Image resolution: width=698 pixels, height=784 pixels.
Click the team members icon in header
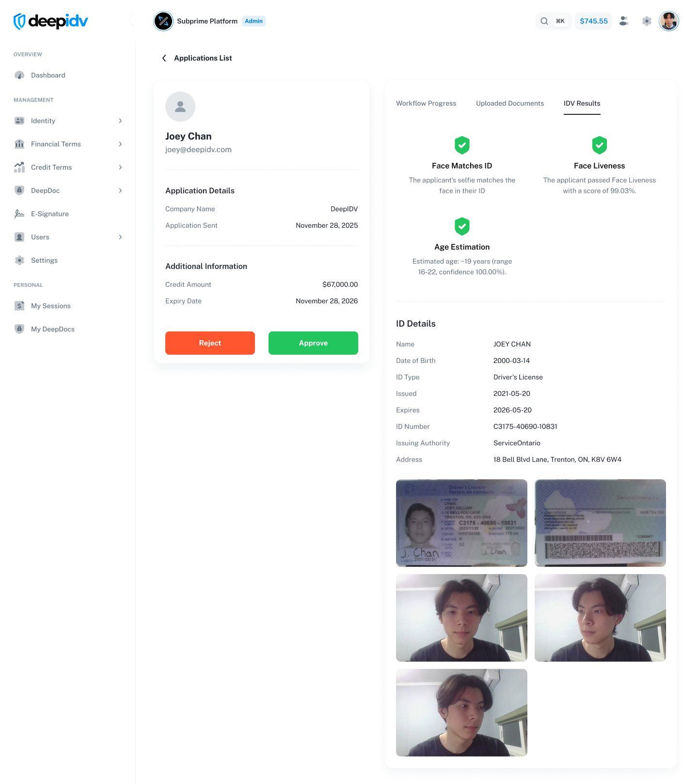click(624, 21)
